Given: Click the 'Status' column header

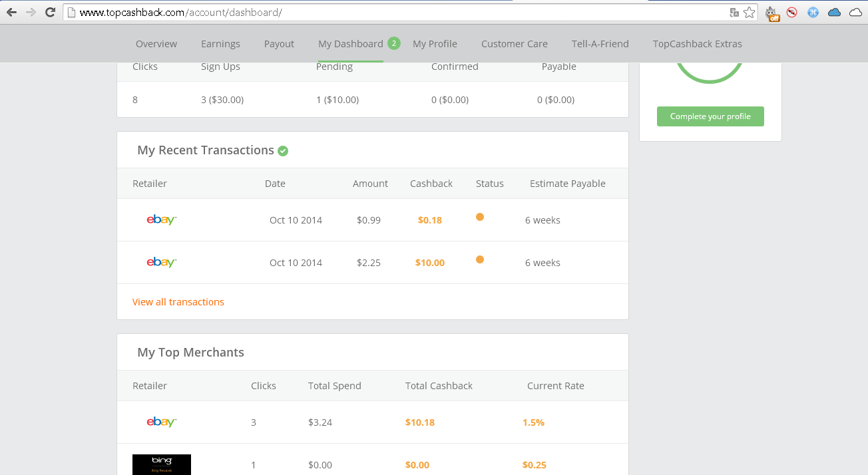Looking at the screenshot, I should coord(490,184).
